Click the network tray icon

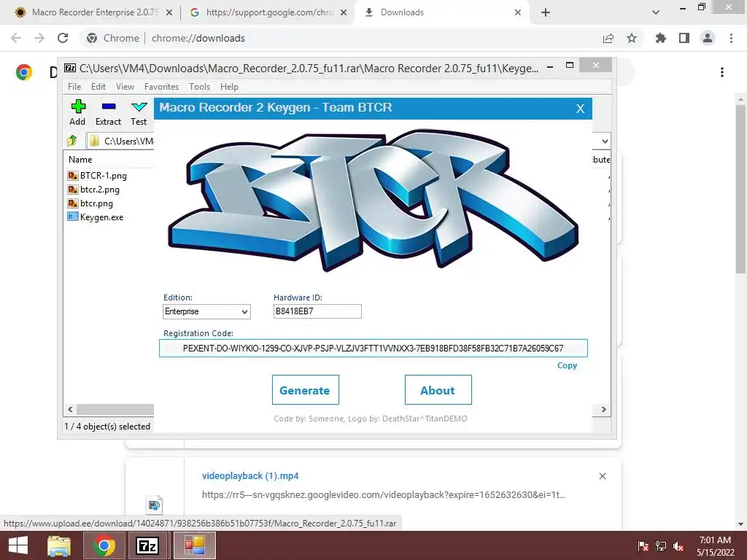pos(661,546)
